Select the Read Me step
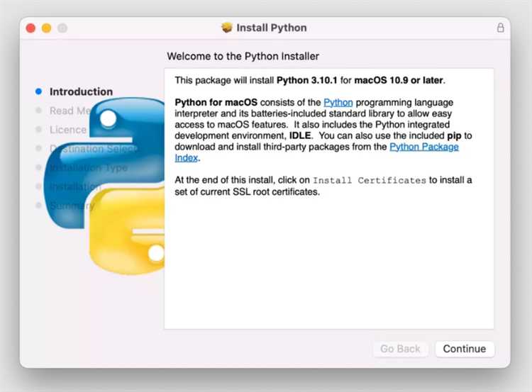The height and width of the screenshot is (392, 532). click(x=69, y=111)
